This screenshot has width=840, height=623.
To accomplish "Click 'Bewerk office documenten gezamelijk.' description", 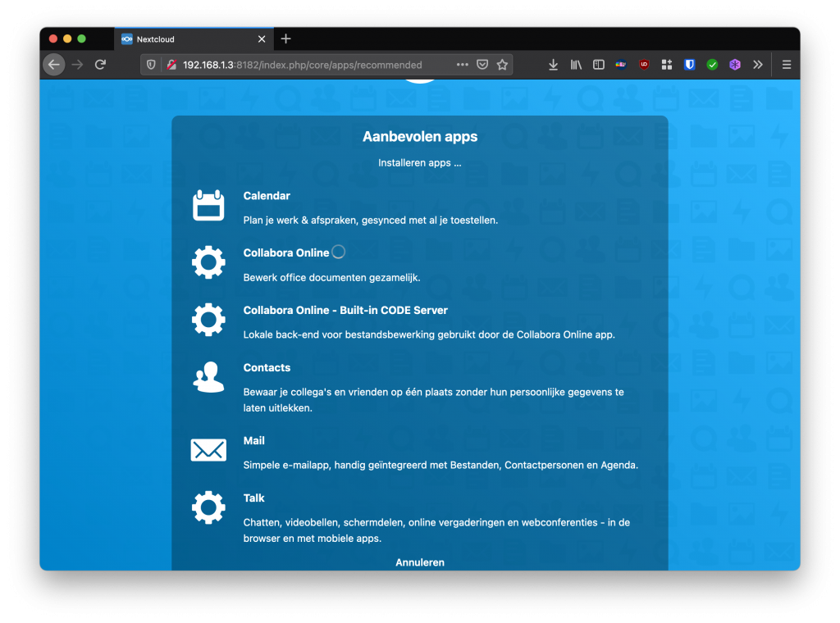I will [x=331, y=278].
